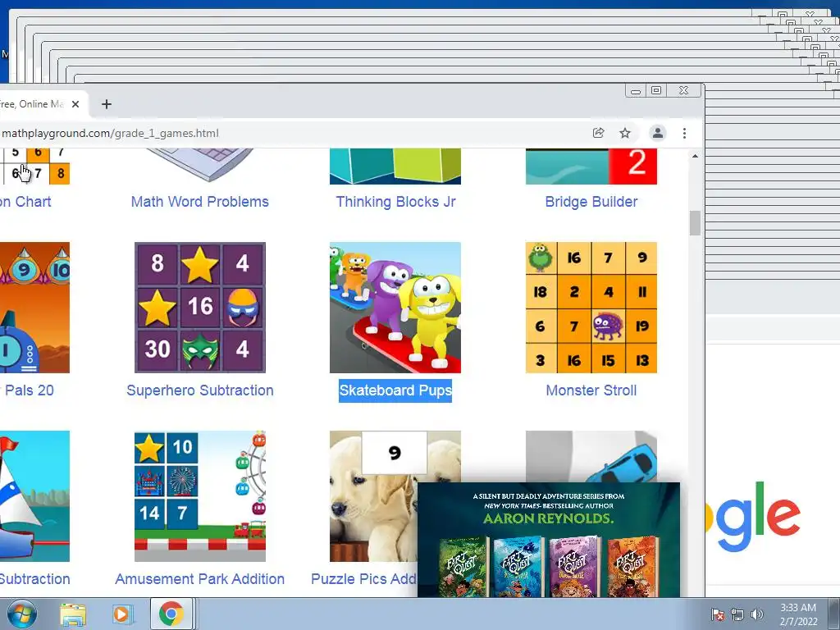Click the Amusement Park Addition thumbnail

[200, 496]
